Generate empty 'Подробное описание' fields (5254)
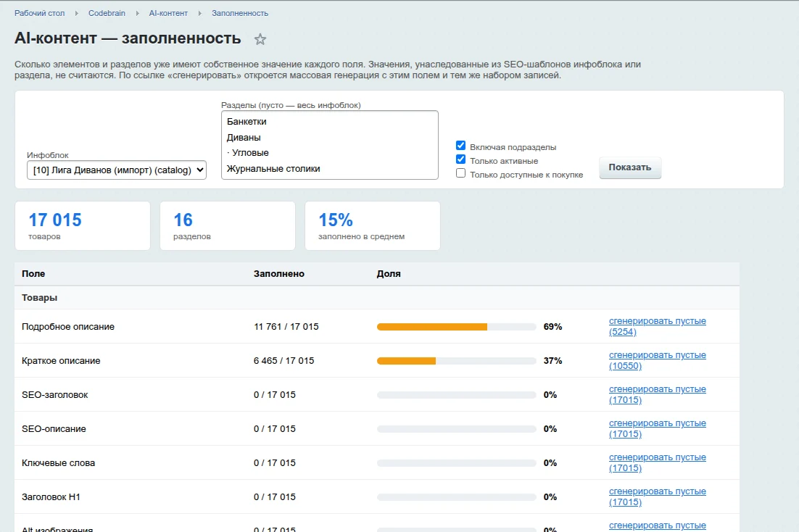799x532 pixels. 658,327
